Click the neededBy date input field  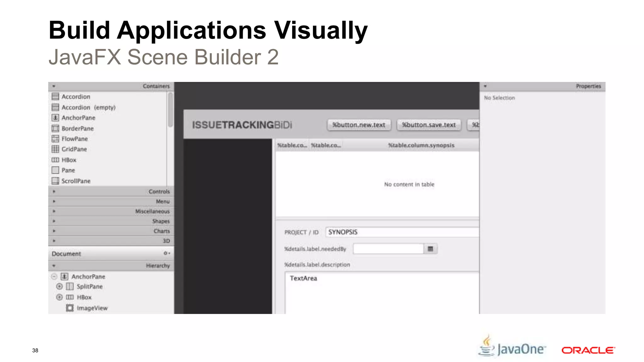[388, 249]
